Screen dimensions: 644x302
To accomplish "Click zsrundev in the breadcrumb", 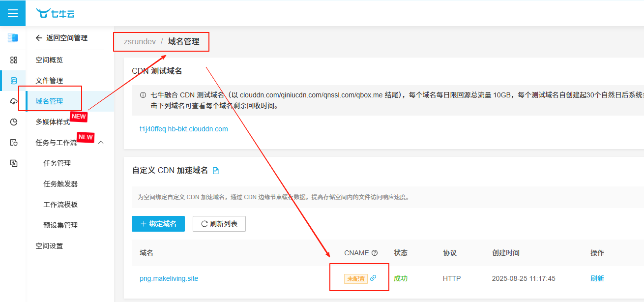I will click(140, 42).
